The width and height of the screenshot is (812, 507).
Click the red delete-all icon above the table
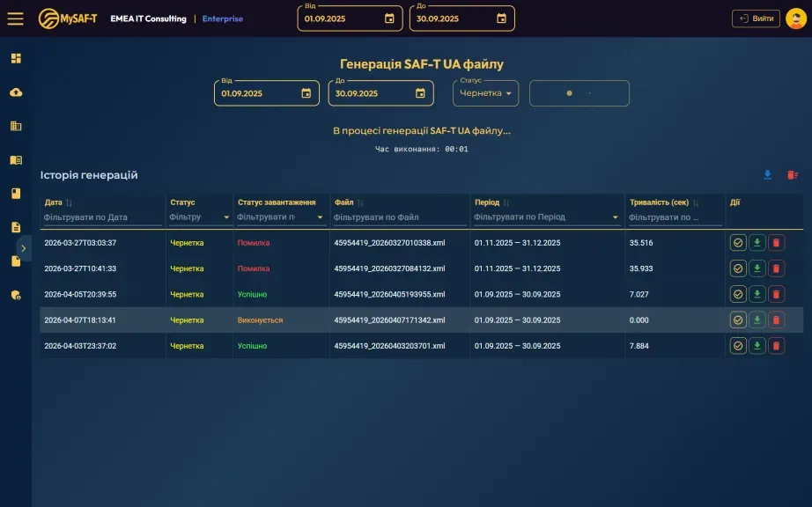coord(793,175)
